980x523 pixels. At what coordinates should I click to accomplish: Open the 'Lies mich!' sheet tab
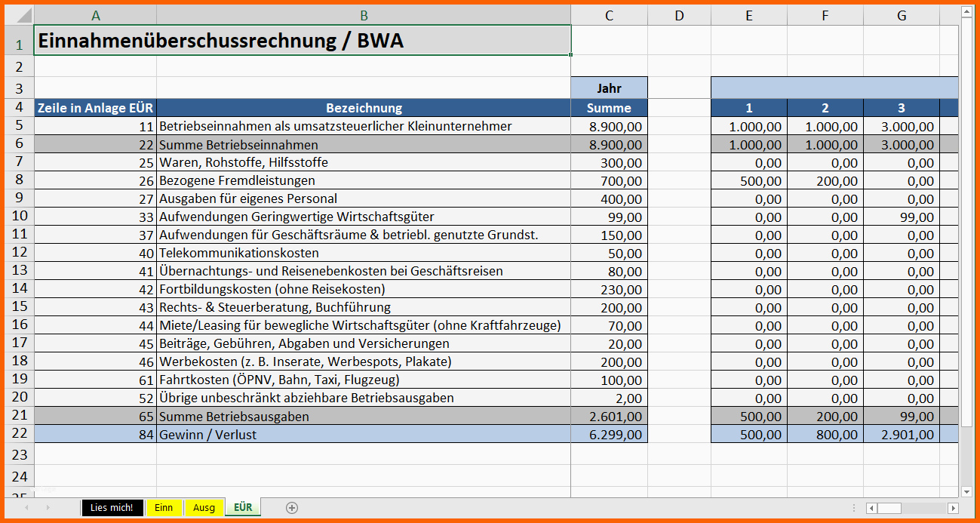(x=112, y=508)
